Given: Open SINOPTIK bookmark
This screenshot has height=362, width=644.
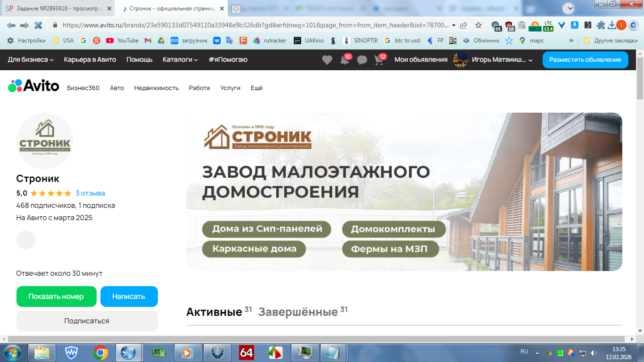Looking at the screenshot, I should 361,41.
